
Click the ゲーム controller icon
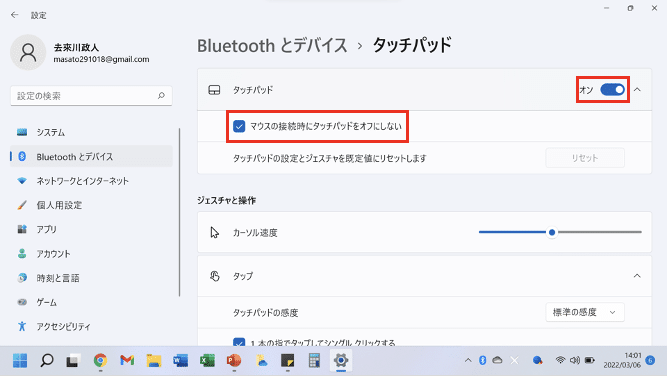tap(22, 302)
